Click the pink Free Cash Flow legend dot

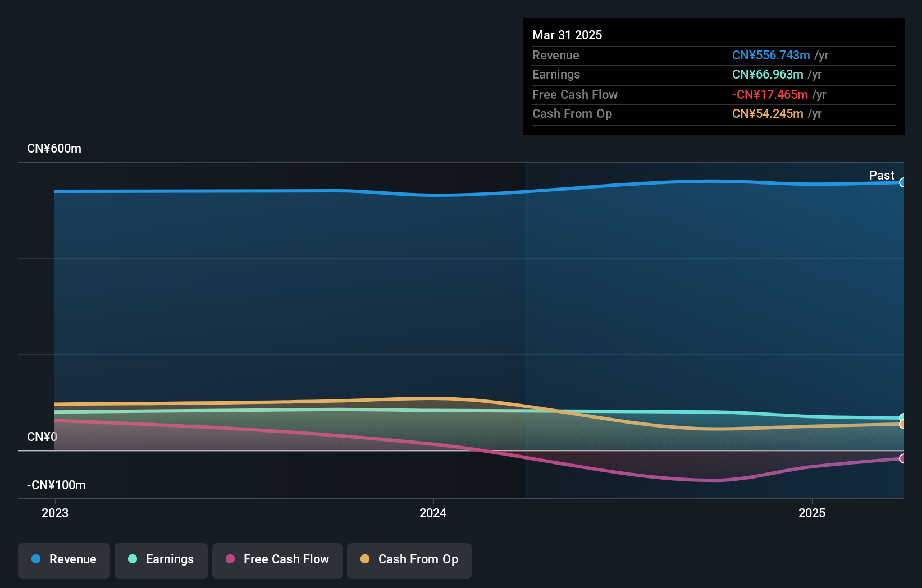[230, 559]
